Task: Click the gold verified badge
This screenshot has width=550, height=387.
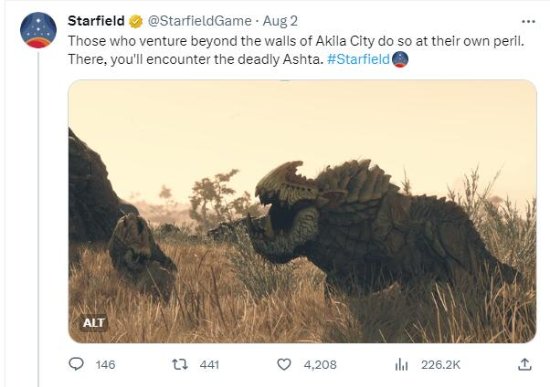Action: coord(136,21)
